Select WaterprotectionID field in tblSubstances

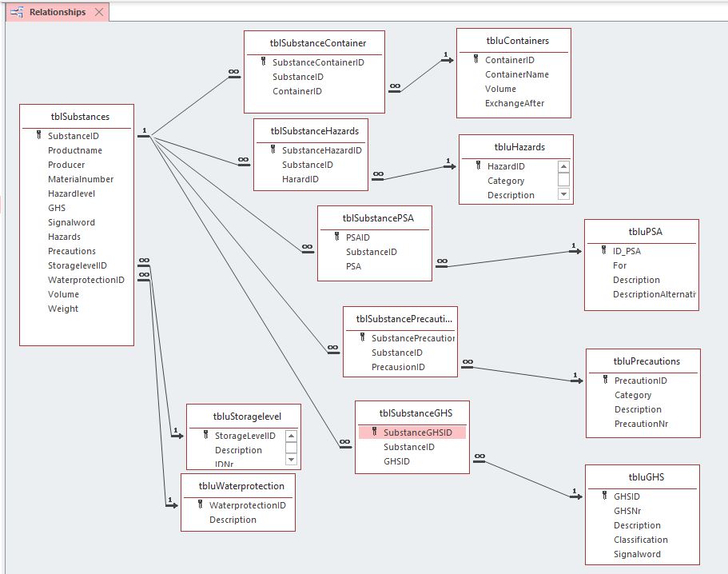pos(86,280)
